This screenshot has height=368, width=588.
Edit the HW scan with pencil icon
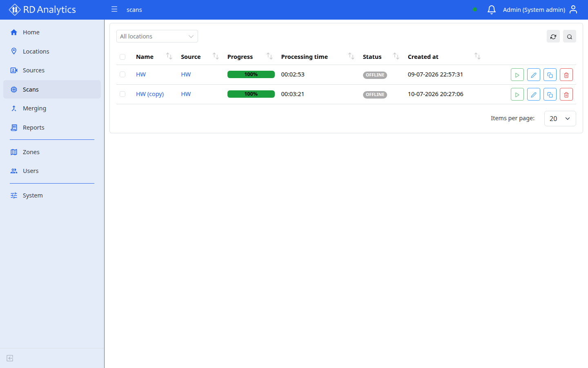pyautogui.click(x=534, y=75)
